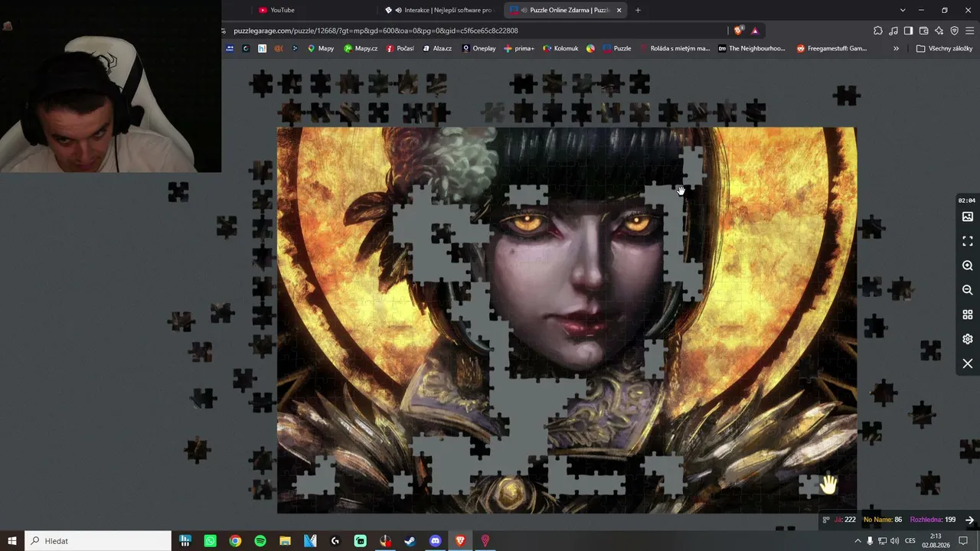Image resolution: width=980 pixels, height=551 pixels.
Task: Open Brave Rewards triangle icon
Action: [x=755, y=31]
